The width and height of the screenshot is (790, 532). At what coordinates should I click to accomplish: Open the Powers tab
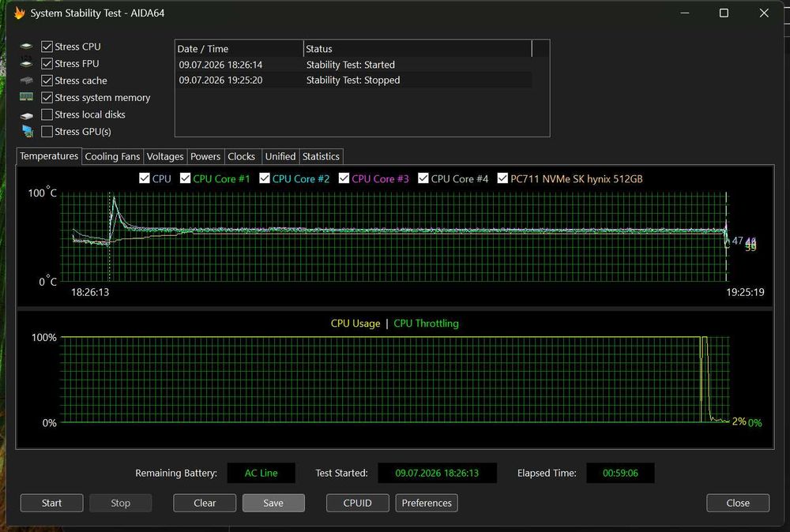tap(205, 156)
